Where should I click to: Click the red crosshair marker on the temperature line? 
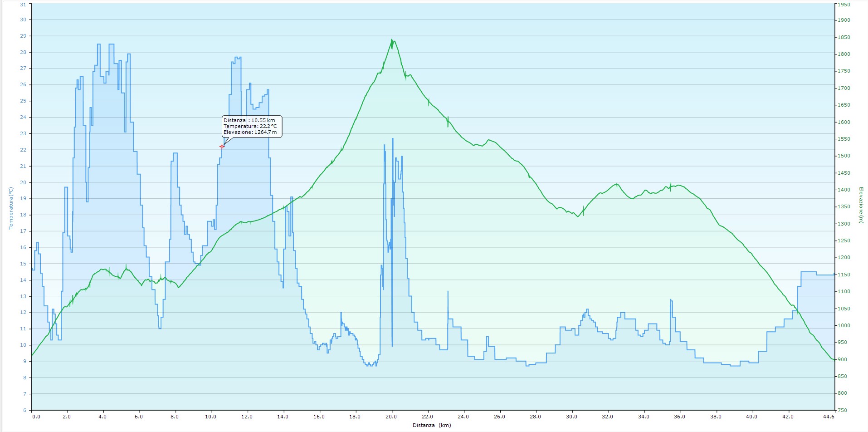[222, 146]
